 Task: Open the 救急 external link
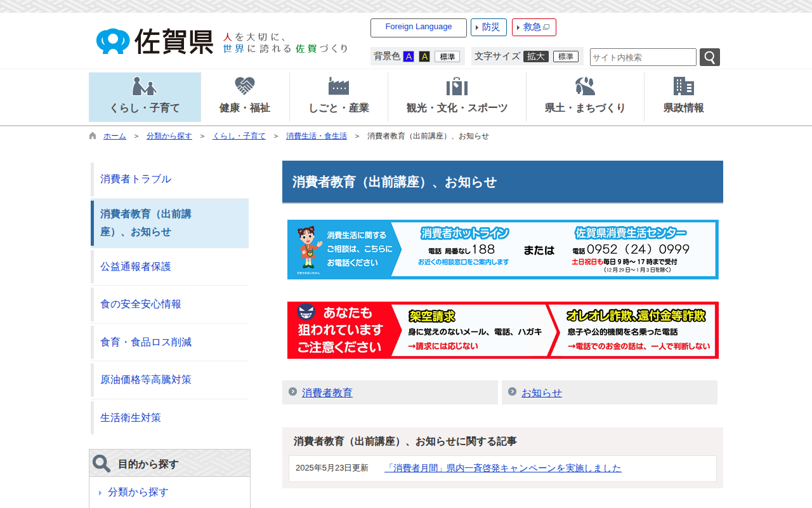(534, 27)
